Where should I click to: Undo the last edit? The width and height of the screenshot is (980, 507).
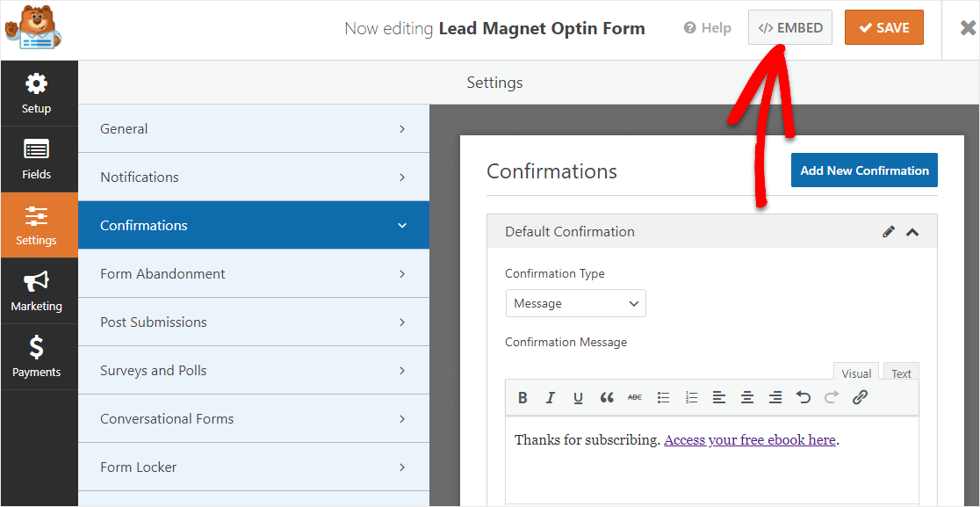tap(803, 397)
